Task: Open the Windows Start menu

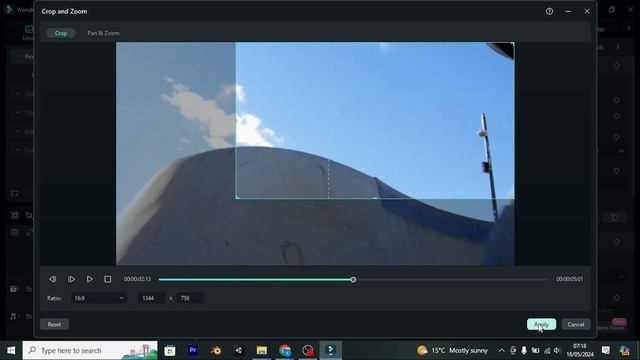Action: 11,350
